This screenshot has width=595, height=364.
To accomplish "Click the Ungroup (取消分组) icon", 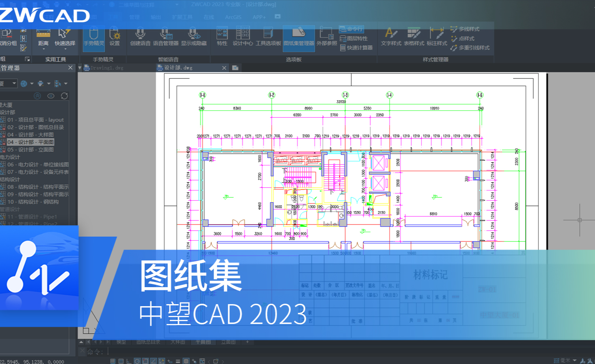I will pos(7,34).
